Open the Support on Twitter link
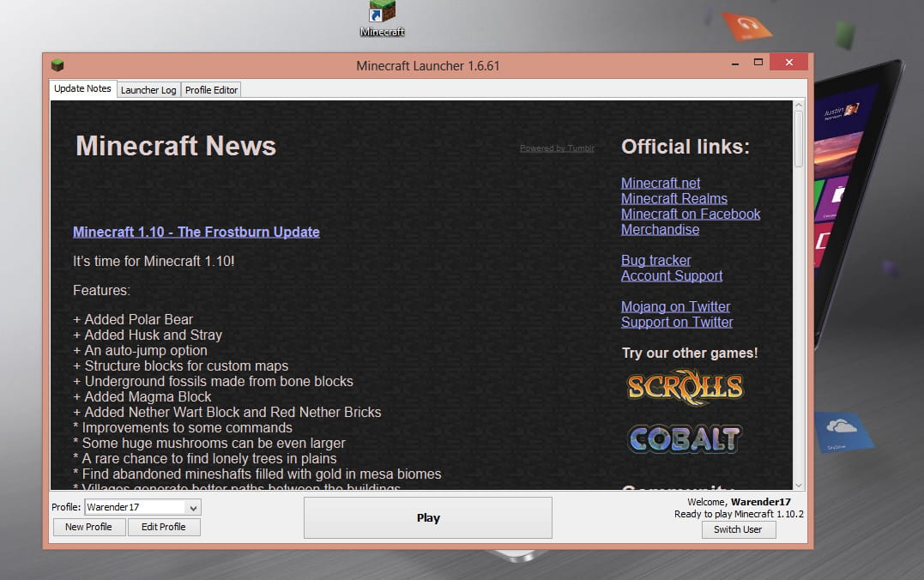The width and height of the screenshot is (924, 580). pyautogui.click(x=677, y=322)
